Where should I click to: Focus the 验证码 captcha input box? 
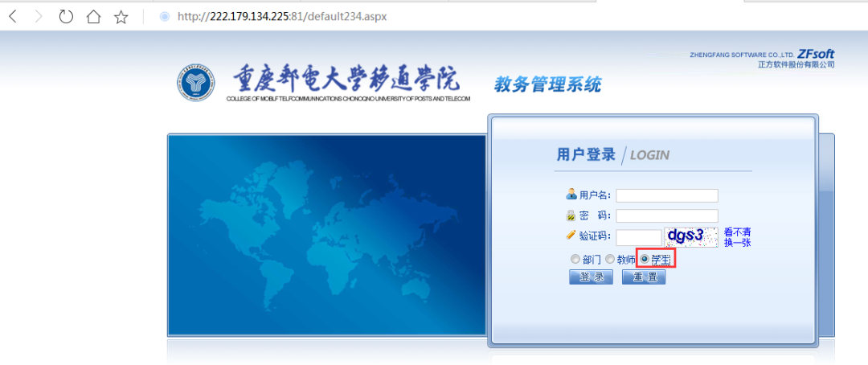tap(638, 237)
